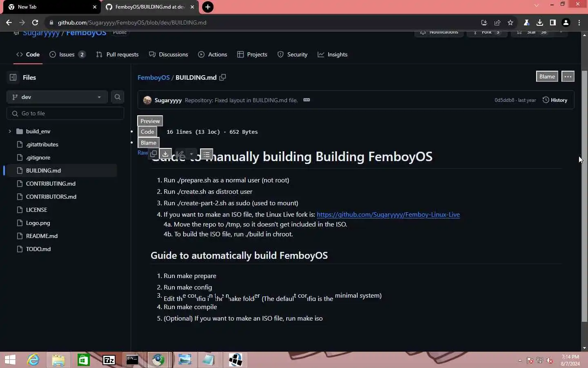Open README.md in file tree

pos(42,236)
